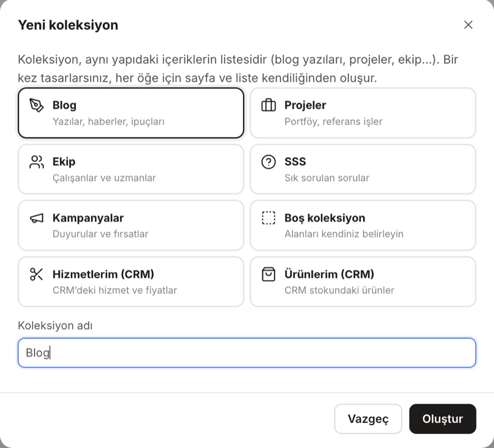Choose the Blog collection title
This screenshot has height=448, width=494.
pyautogui.click(x=64, y=105)
